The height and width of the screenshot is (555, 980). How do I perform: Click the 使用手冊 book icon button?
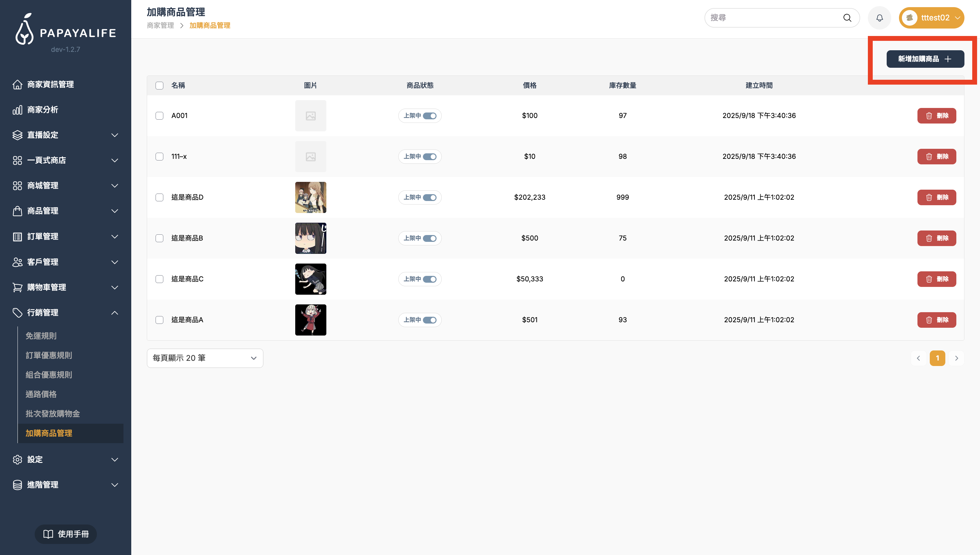tap(65, 534)
